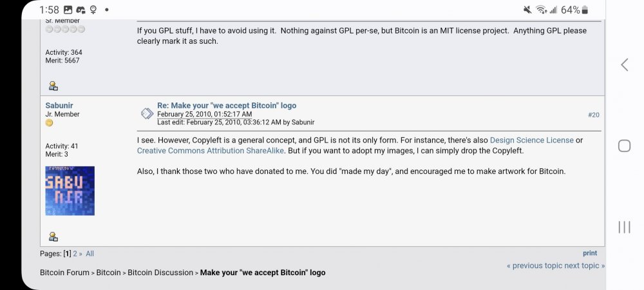Viewport: 644px width, 290px height.
Task: Tap the muted sound status icon
Action: pos(528,10)
